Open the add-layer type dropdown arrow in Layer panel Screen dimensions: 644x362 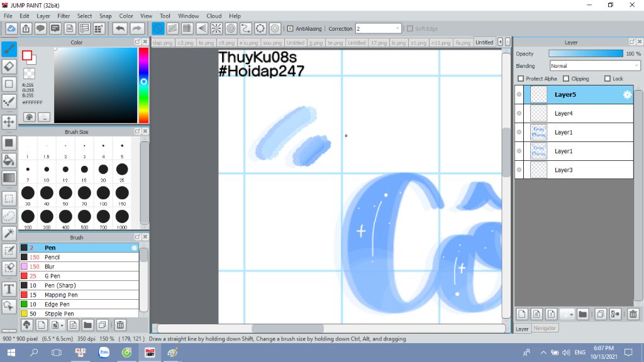pos(571,314)
